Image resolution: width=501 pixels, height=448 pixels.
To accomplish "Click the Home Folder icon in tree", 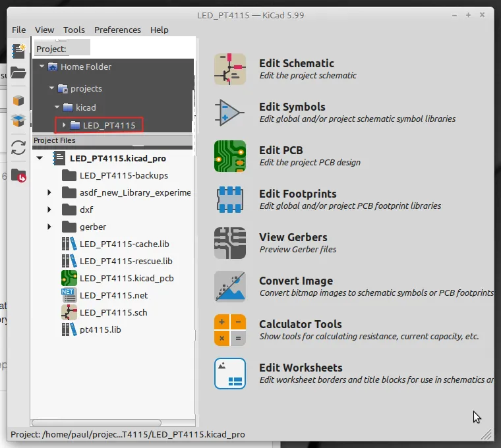I will click(53, 67).
